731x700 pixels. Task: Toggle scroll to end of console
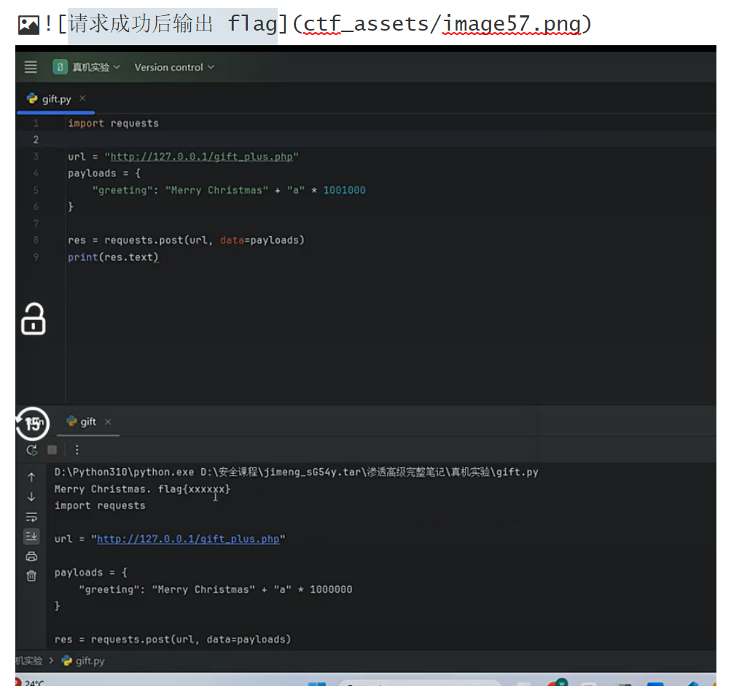pos(31,537)
